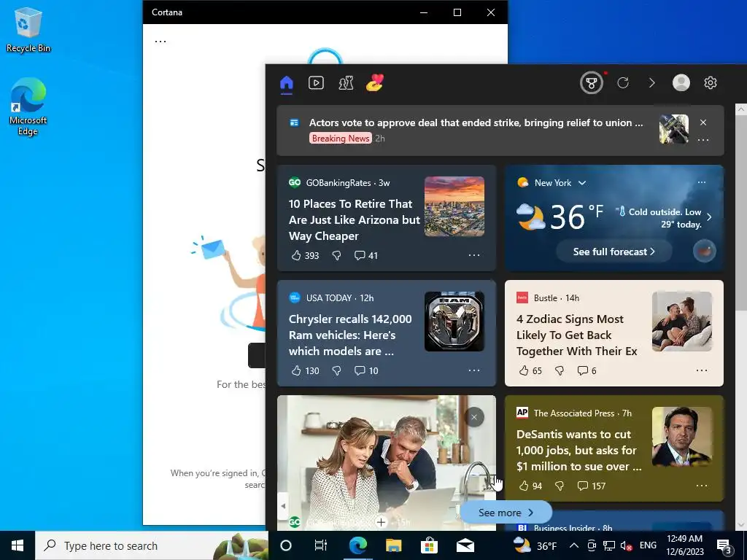Screen dimensions: 747x560
Task: Open widget settings gear
Action: point(711,83)
